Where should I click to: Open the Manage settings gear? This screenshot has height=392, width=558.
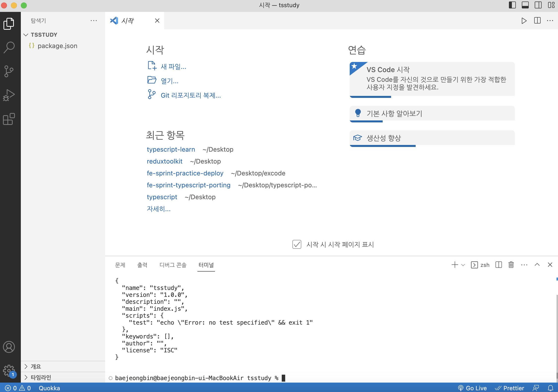point(9,371)
